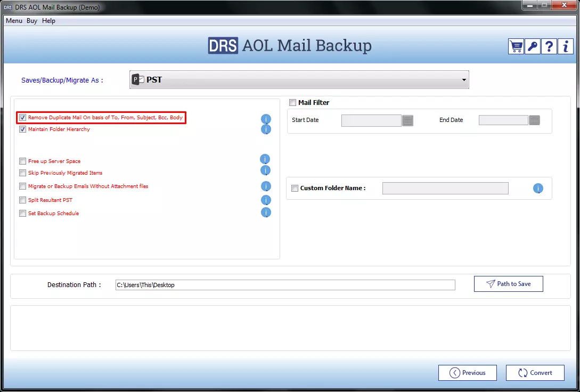
Task: Click the Path to Save button
Action: pos(509,284)
